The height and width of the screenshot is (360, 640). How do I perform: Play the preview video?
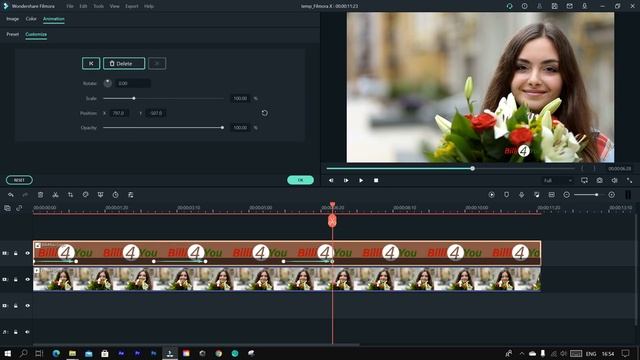click(361, 180)
